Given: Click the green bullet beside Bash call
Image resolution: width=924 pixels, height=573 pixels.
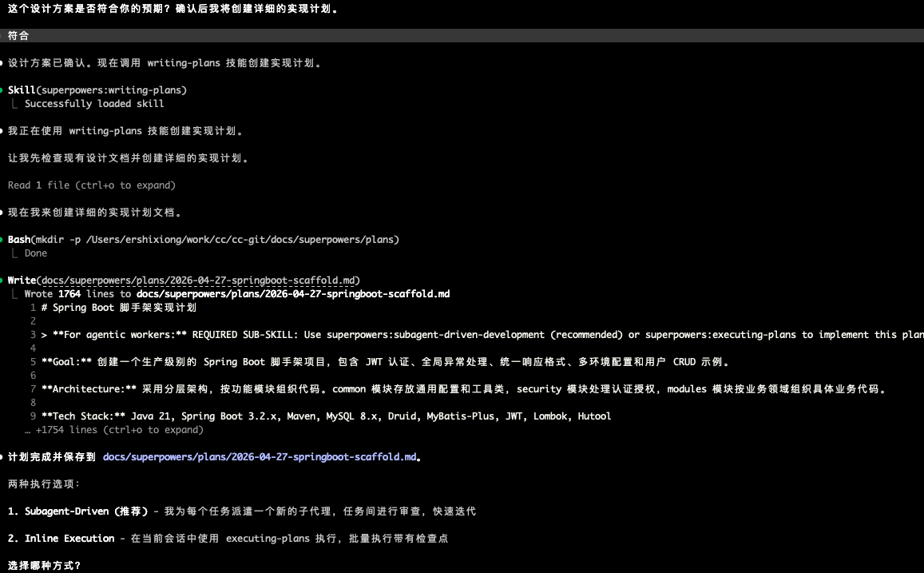Looking at the screenshot, I should tap(2, 240).
